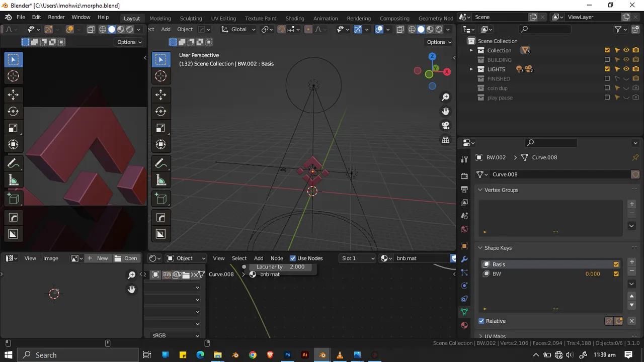This screenshot has width=644, height=362.
Task: Click the red X axis on the navigation gizmo
Action: click(x=447, y=72)
